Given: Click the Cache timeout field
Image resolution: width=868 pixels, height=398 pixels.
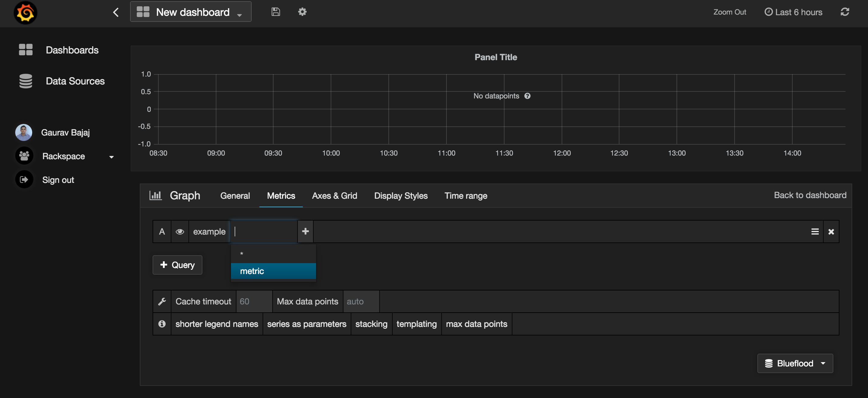Looking at the screenshot, I should (x=254, y=301).
